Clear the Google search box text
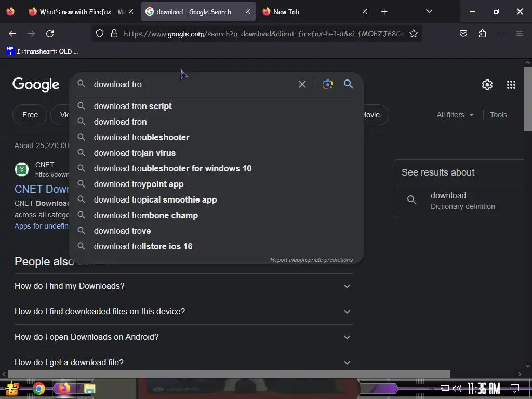The height and width of the screenshot is (399, 532). tap(302, 84)
